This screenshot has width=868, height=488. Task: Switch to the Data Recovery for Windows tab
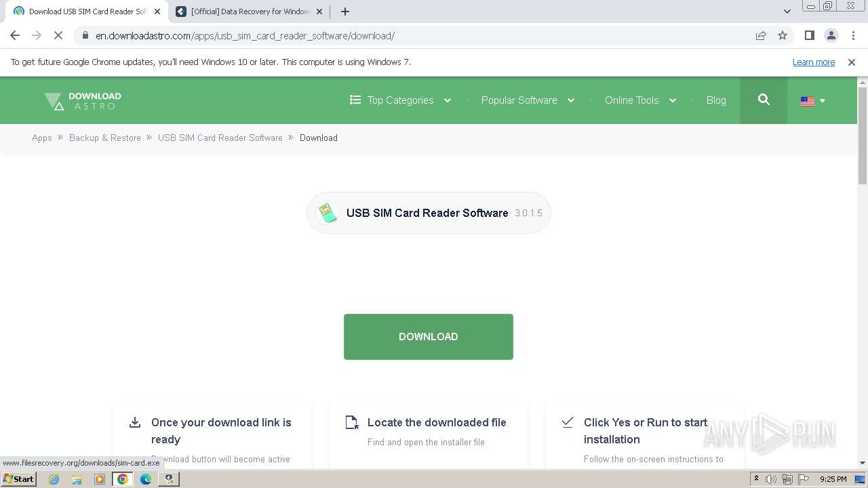[x=250, y=12]
